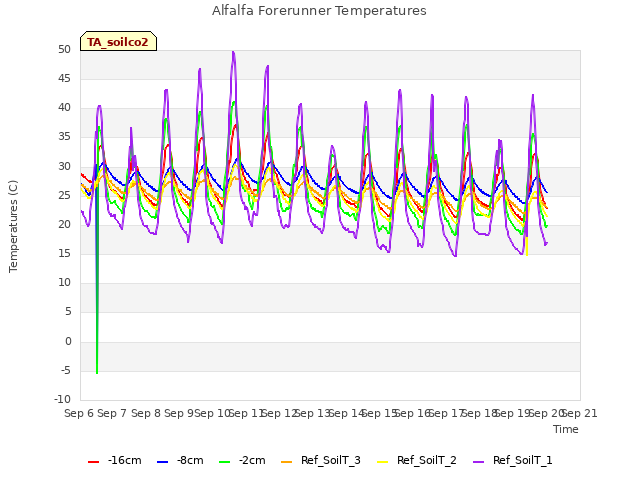640x480 pixels.
Task: Click the chart title Alfalfa Forerunner Temperatures
Action: pyautogui.click(x=319, y=11)
